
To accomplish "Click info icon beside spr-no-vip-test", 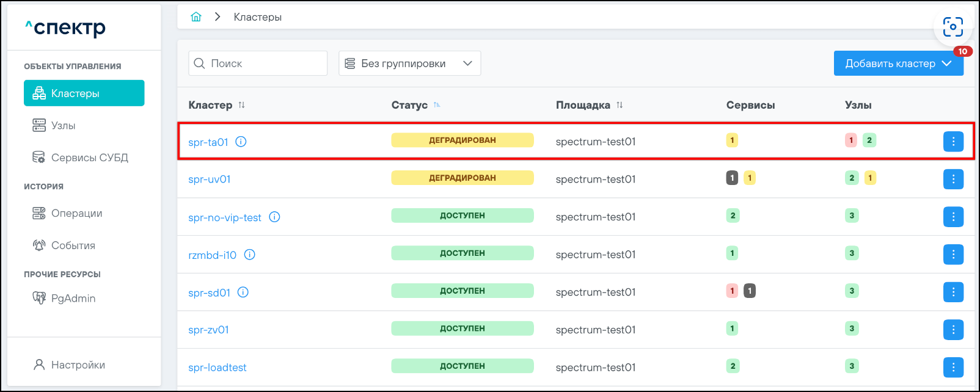I will tap(274, 217).
